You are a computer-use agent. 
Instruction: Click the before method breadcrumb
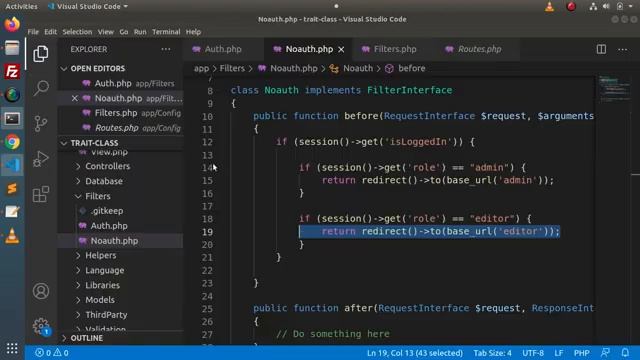[411, 68]
